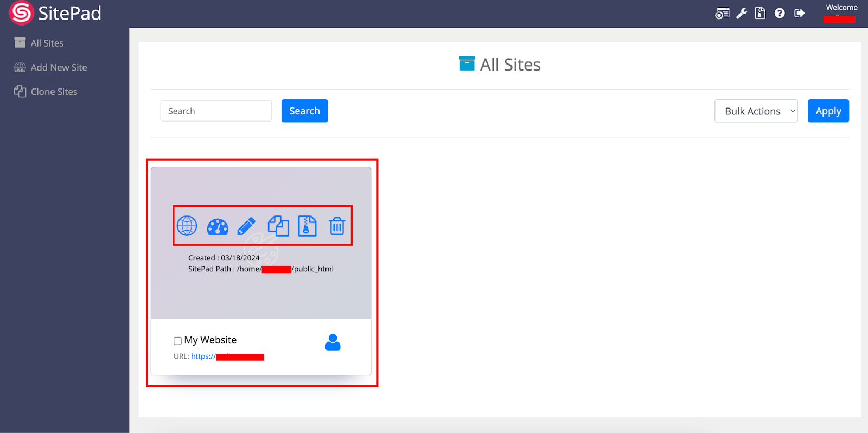This screenshot has height=433, width=868.
Task: Delete the site with the trash icon
Action: pos(337,226)
